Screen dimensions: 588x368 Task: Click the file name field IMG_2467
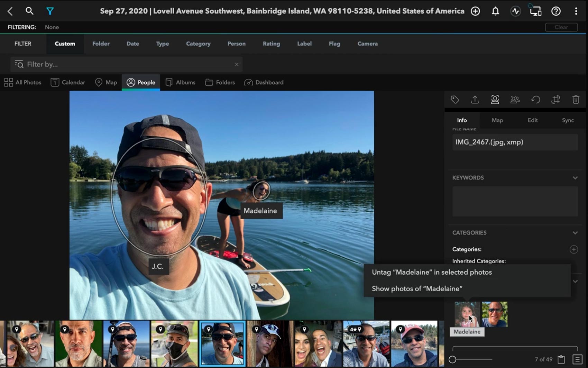pyautogui.click(x=515, y=142)
